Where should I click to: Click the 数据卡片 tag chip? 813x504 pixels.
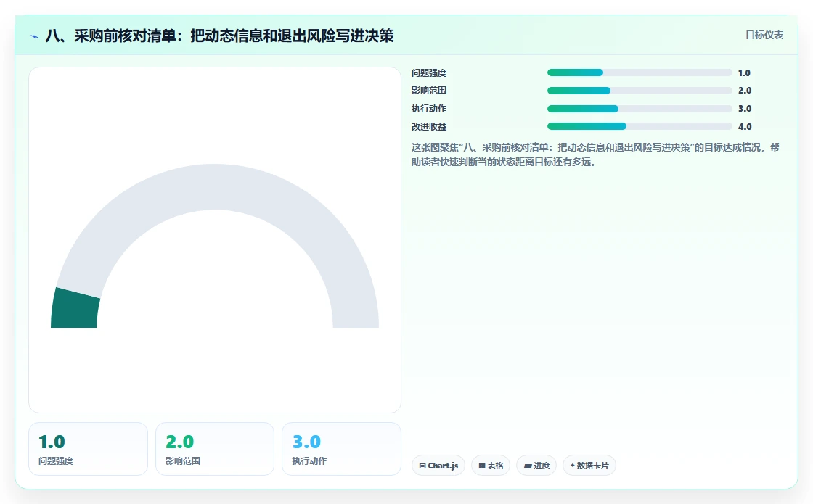click(589, 466)
